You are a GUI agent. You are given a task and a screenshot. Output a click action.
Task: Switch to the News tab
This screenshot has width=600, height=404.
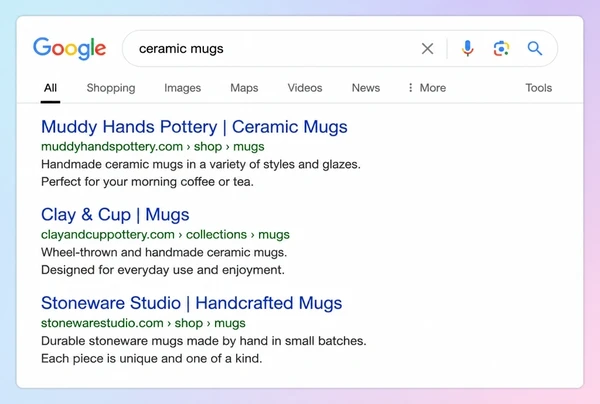pyautogui.click(x=366, y=88)
